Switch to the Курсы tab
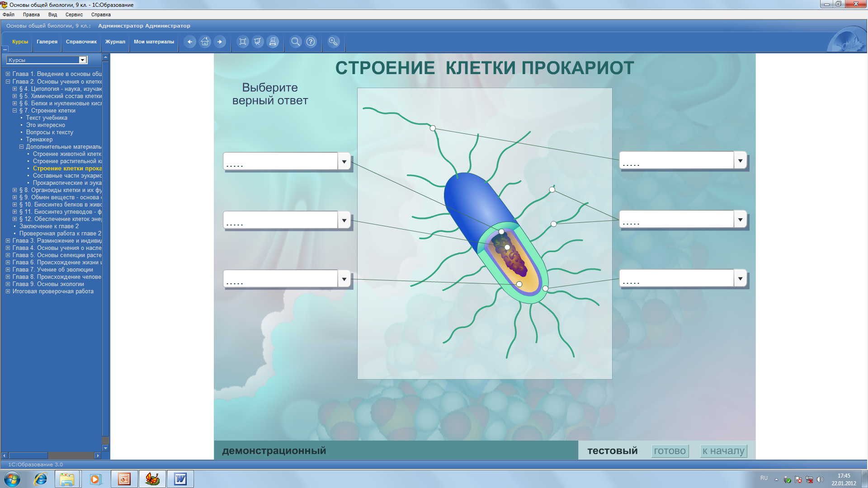The width and height of the screenshot is (868, 488). [20, 42]
